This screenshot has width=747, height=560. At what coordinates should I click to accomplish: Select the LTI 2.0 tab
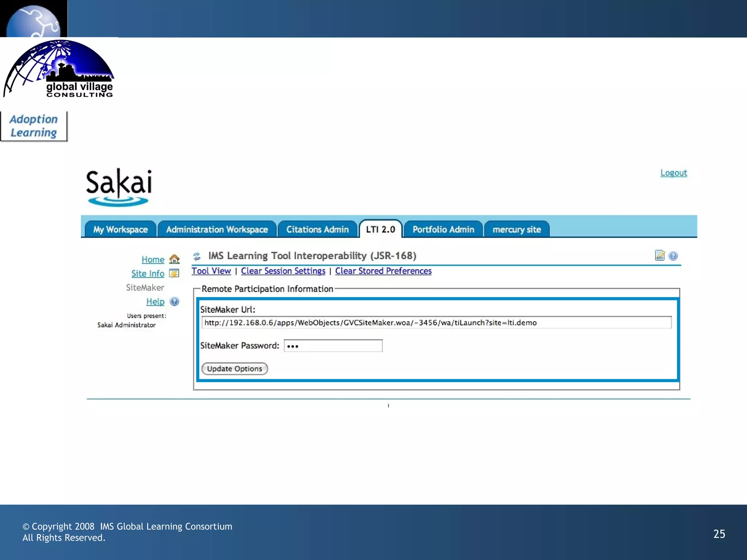[380, 229]
